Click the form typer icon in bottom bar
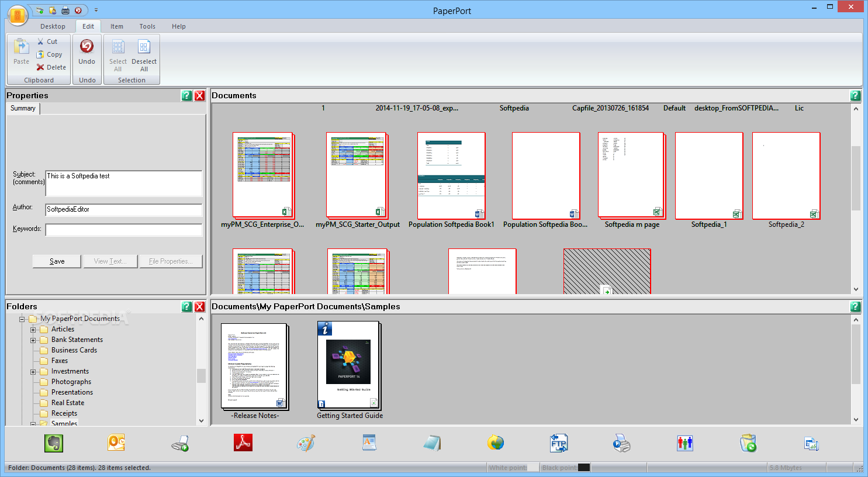The height and width of the screenshot is (477, 868). point(811,444)
